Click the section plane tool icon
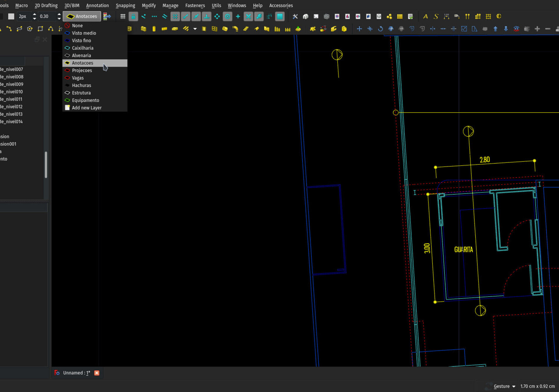The height and width of the screenshot is (392, 559). [499, 17]
